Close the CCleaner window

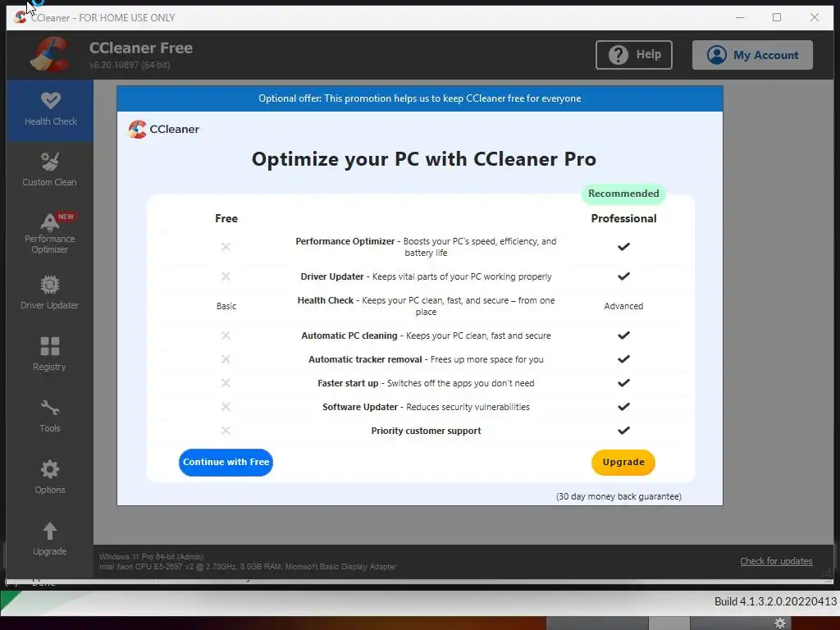tap(815, 17)
